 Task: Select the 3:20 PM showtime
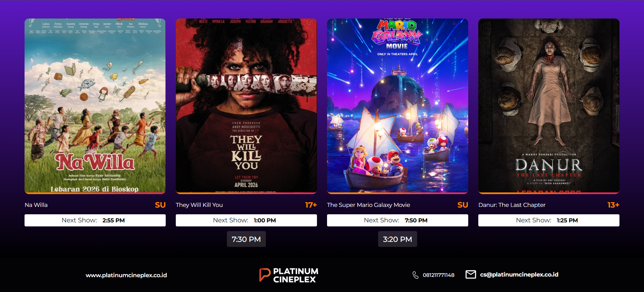click(x=398, y=239)
